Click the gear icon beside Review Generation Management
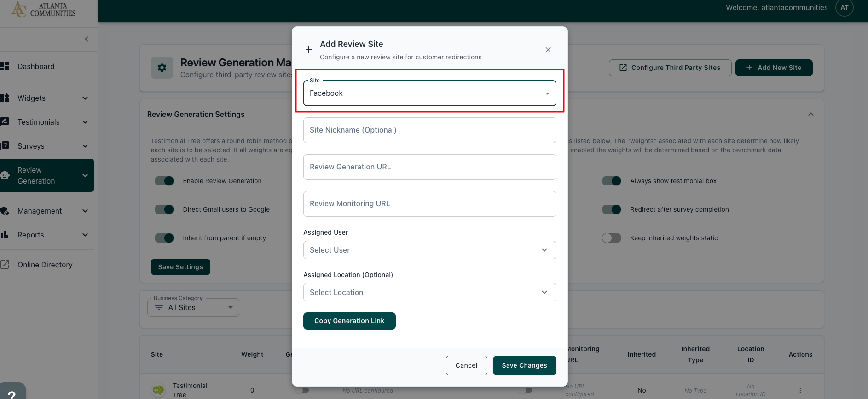Image resolution: width=868 pixels, height=399 pixels. pyautogui.click(x=162, y=68)
